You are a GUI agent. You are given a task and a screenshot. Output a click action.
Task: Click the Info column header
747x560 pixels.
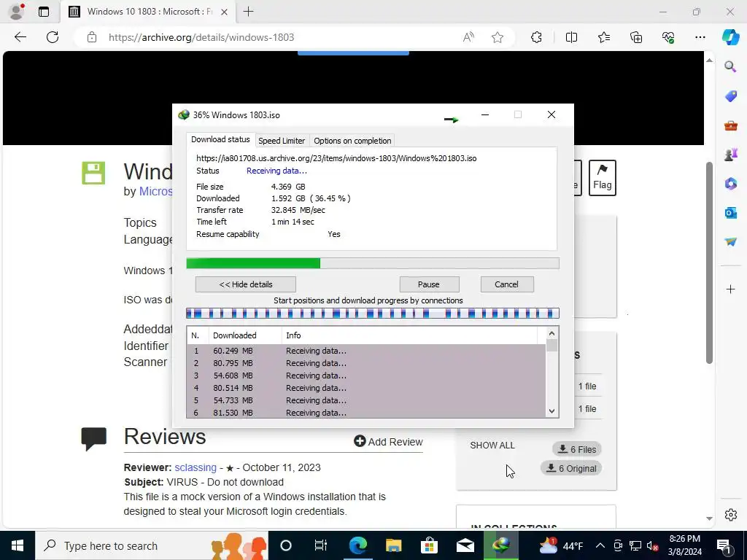[x=410, y=335]
